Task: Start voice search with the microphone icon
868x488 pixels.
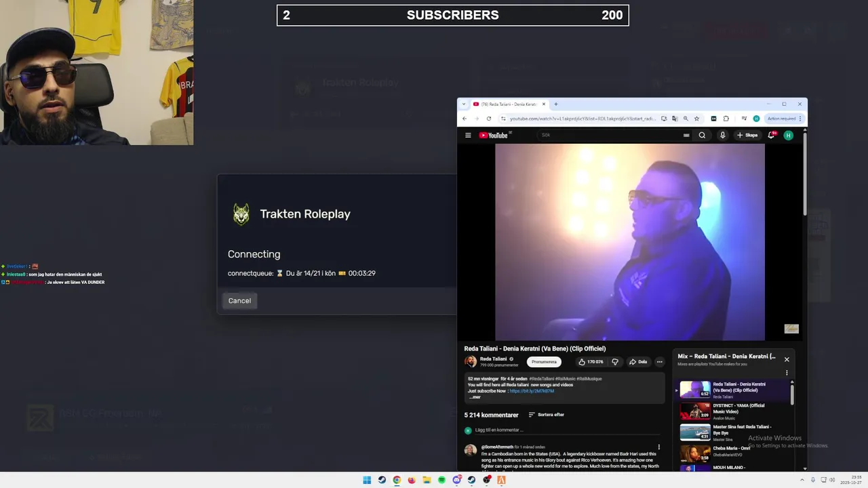Action: coord(722,135)
